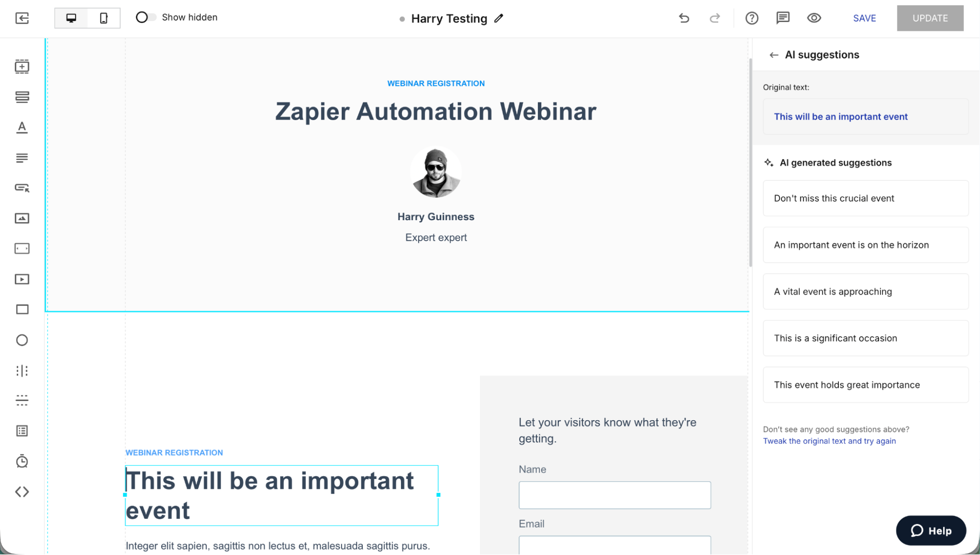Switch to desktop view

(x=71, y=18)
